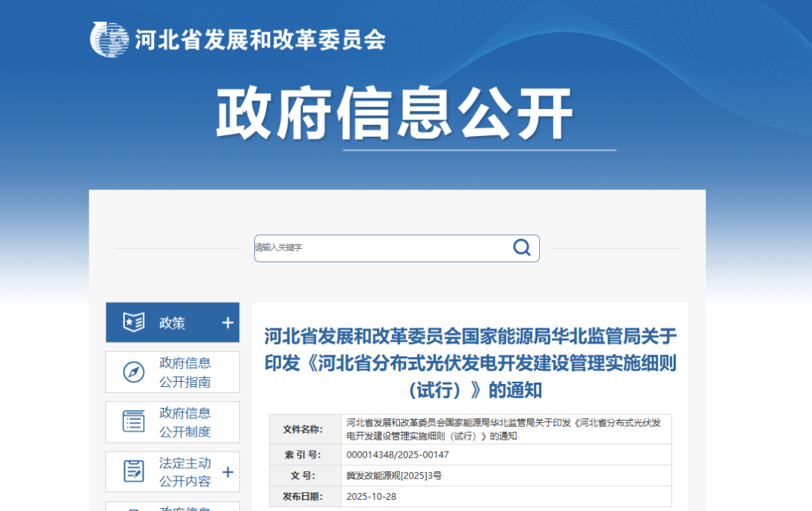
Task: Click the 政府信息公开 page banner text
Action: coord(397,109)
